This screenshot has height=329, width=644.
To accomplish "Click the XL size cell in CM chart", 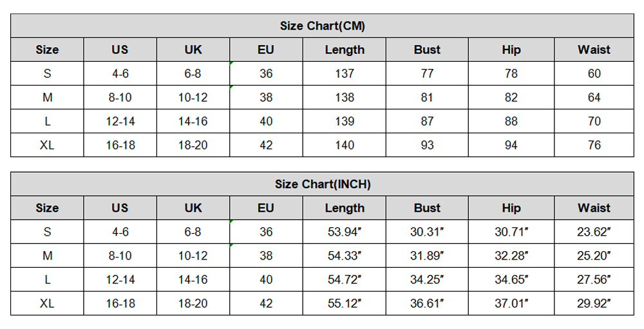I will coord(47,145).
